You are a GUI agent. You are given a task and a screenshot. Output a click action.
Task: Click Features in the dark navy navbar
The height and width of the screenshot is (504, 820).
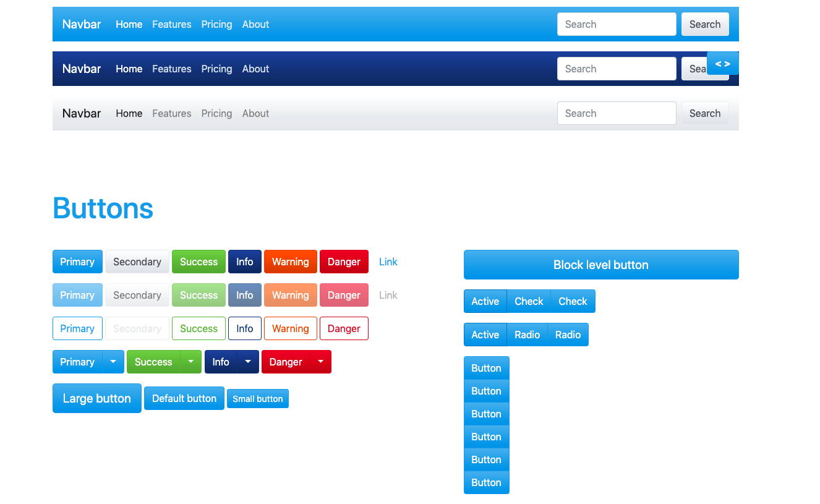pos(172,69)
